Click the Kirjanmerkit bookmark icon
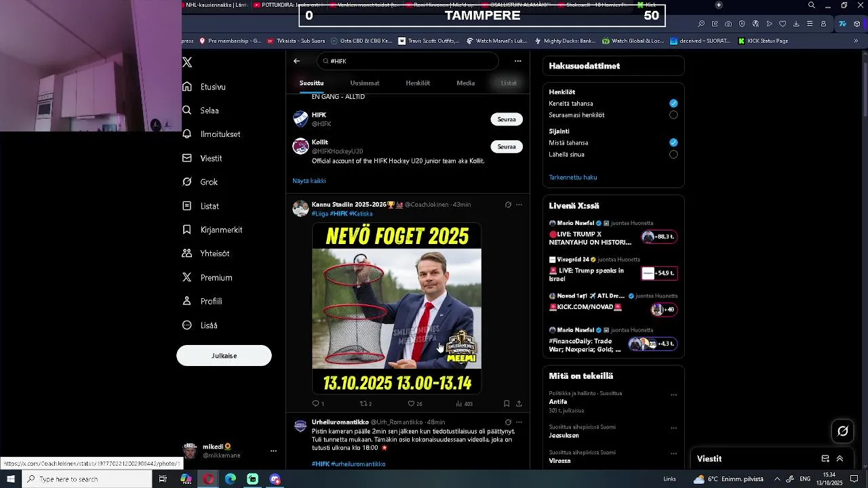868x488 pixels. [x=187, y=230]
